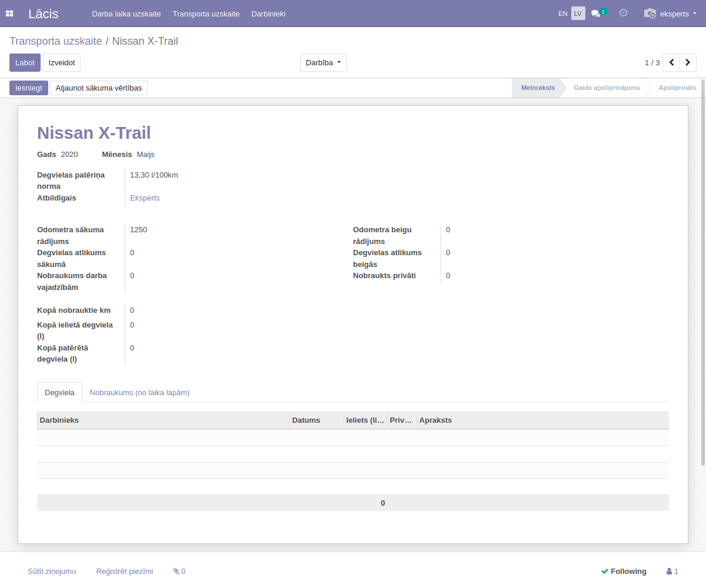This screenshot has width=706, height=588.
Task: Sort table by Datums column header
Action: pyautogui.click(x=306, y=420)
